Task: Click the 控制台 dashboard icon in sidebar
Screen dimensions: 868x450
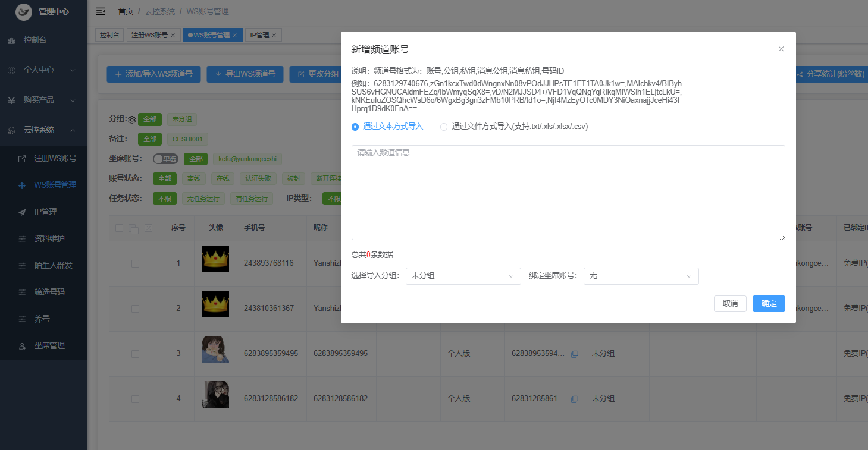Action: pyautogui.click(x=11, y=40)
